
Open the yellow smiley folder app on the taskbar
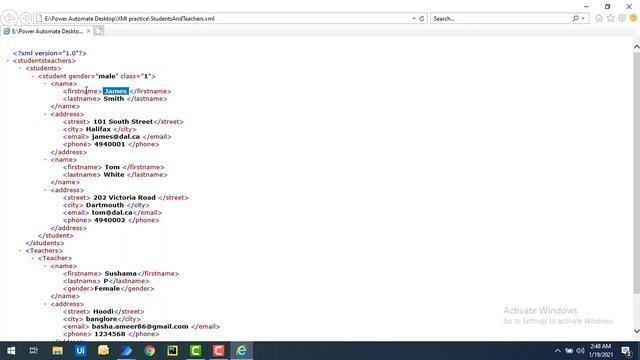click(x=103, y=351)
